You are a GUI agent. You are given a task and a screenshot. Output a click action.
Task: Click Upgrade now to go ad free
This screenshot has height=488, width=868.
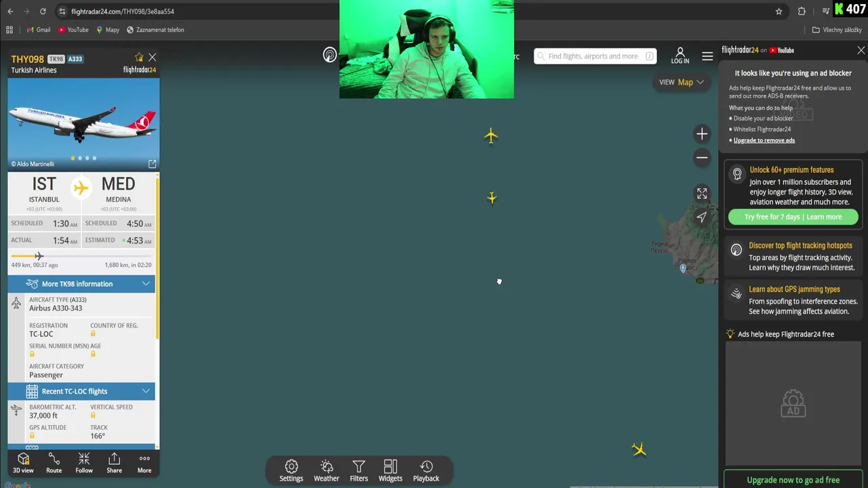[x=793, y=480]
